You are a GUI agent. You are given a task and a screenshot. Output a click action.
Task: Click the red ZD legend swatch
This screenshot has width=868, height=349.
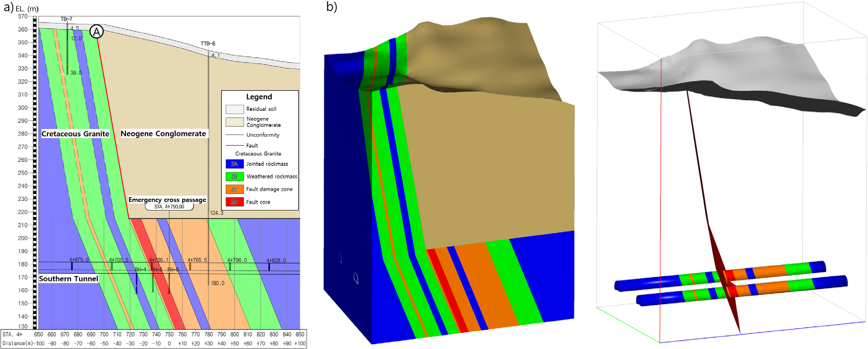(235, 202)
